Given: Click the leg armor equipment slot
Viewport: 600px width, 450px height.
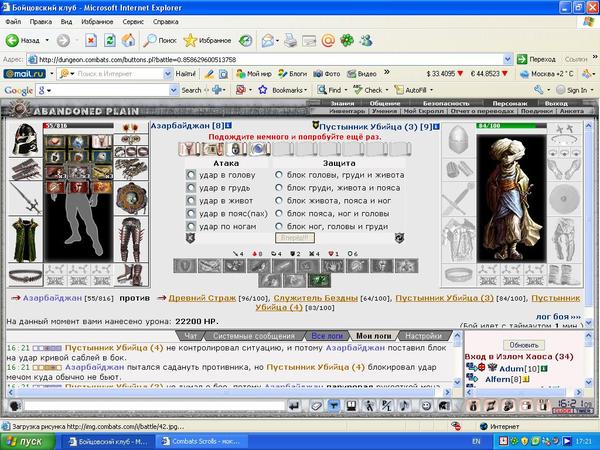Looking at the screenshot, I should tap(131, 240).
